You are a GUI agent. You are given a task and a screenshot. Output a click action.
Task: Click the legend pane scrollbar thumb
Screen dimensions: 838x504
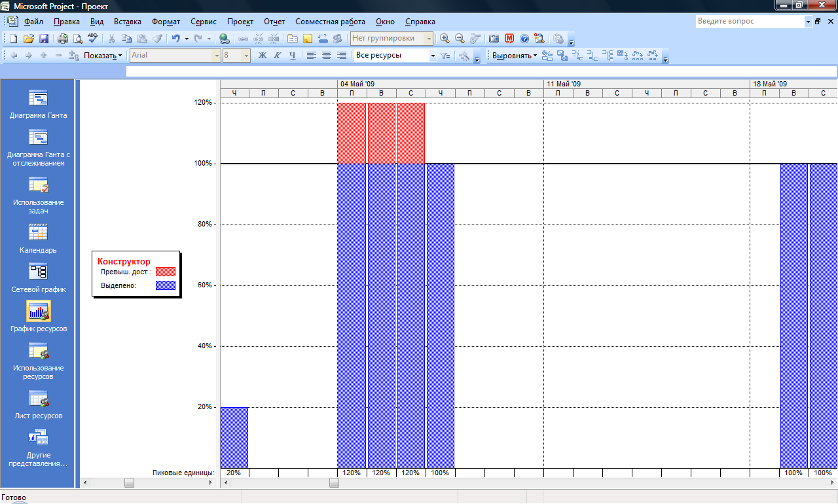(x=129, y=483)
